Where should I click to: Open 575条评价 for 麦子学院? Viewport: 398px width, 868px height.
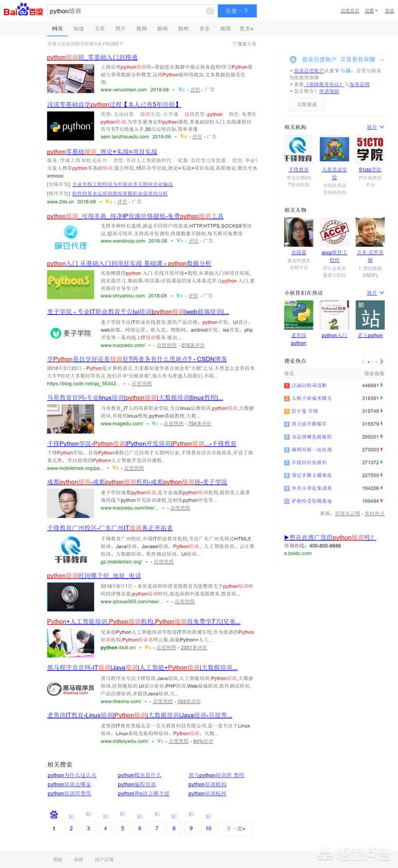[193, 345]
